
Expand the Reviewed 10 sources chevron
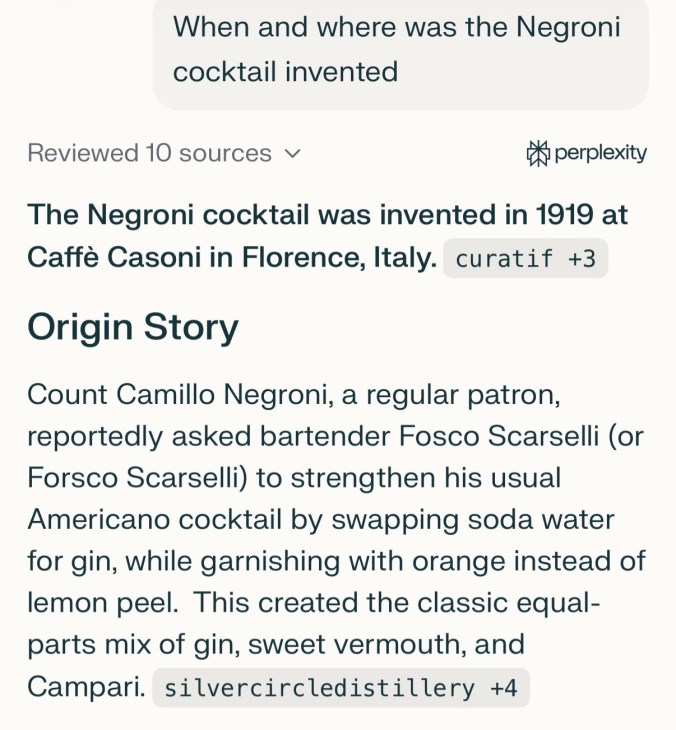click(x=293, y=154)
